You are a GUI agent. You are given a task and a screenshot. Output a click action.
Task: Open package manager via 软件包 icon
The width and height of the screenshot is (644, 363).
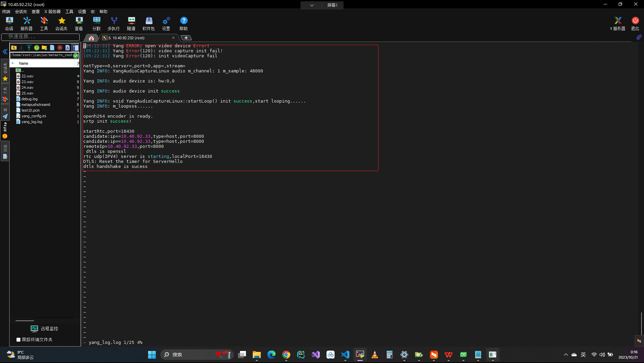pos(149,24)
